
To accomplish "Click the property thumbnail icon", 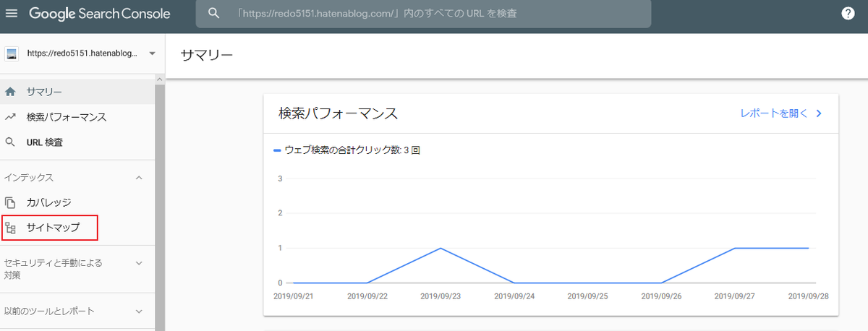I will [12, 53].
